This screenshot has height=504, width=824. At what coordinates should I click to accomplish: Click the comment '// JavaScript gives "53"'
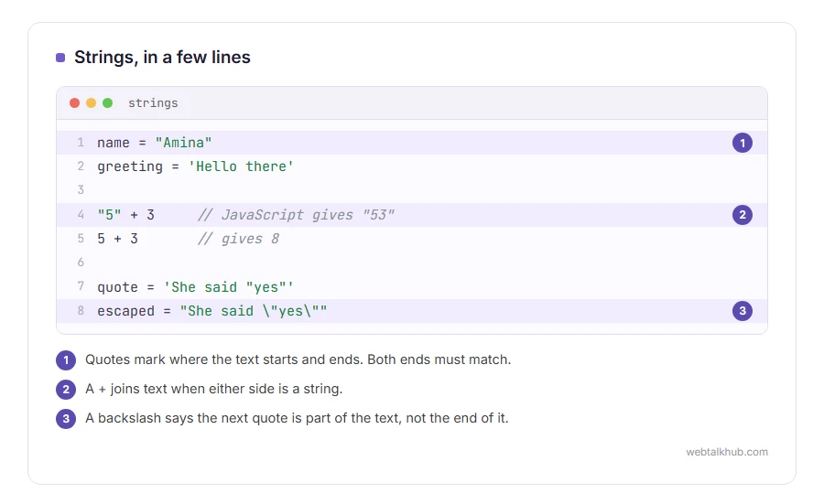coord(296,215)
